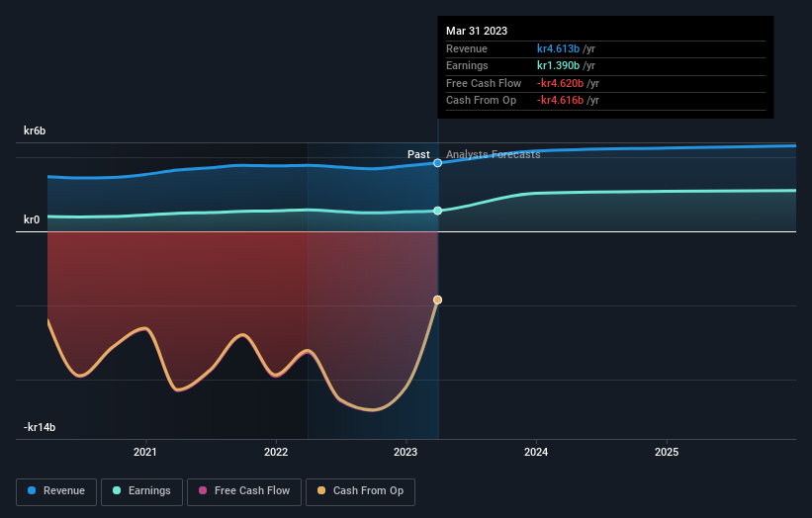Viewport: 812px width, 518px height.
Task: Select the blue Revenue data point marker
Action: tap(437, 163)
